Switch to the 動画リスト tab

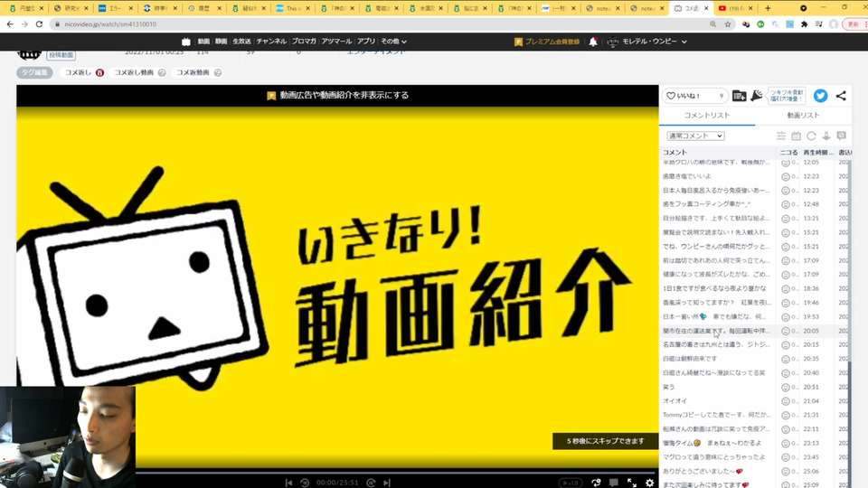pos(803,115)
